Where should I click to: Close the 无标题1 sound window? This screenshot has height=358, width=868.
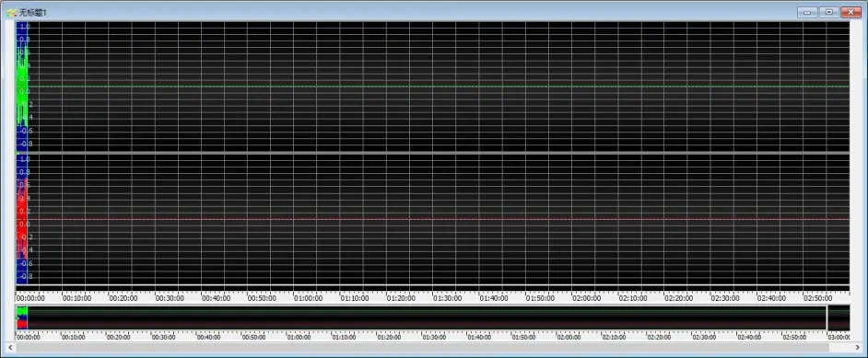tap(850, 12)
